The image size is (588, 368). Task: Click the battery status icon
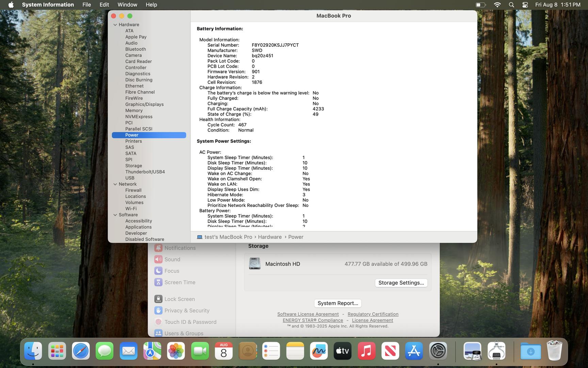click(x=480, y=5)
